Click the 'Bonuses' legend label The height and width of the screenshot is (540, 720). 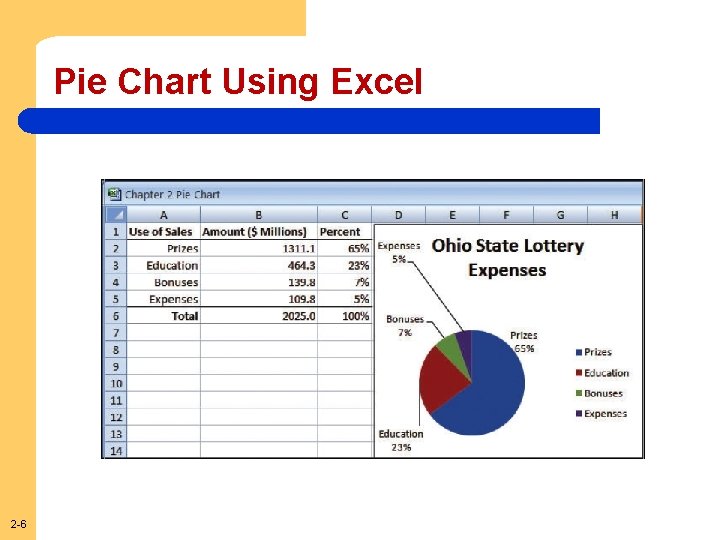click(603, 394)
